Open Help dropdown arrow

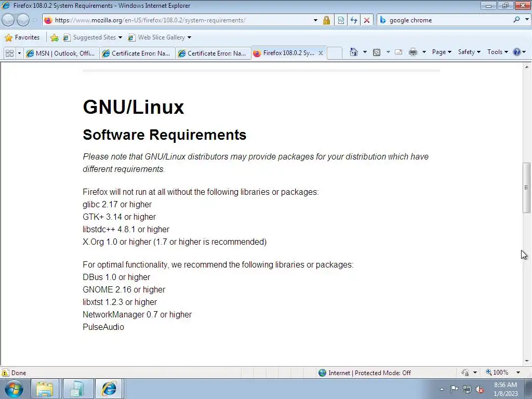click(524, 52)
